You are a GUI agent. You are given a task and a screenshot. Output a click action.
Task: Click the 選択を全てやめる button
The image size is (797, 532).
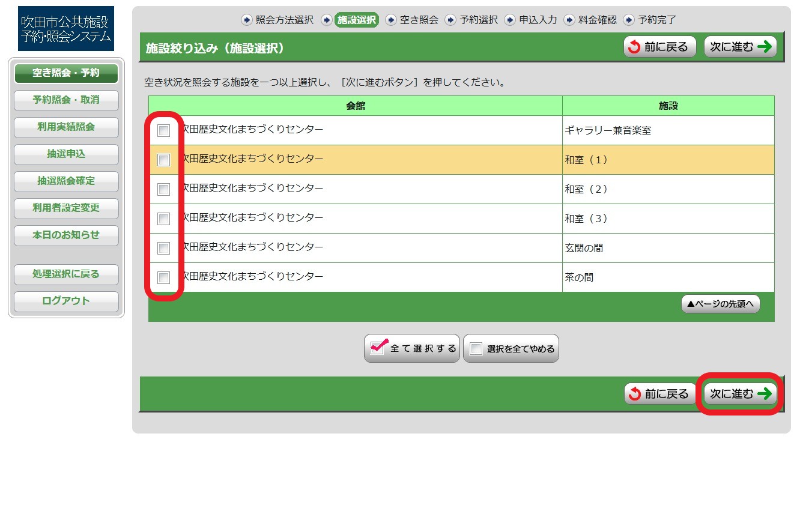click(x=511, y=348)
